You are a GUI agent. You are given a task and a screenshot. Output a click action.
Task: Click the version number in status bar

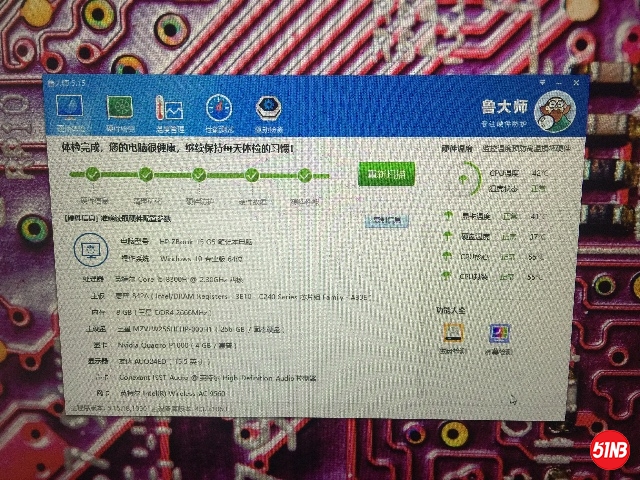149,408
